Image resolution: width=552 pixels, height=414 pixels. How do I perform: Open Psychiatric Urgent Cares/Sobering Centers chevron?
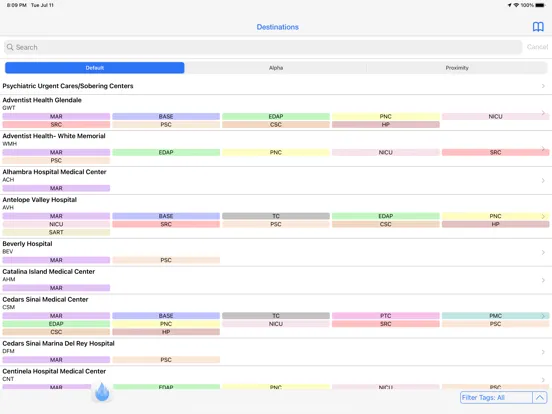click(543, 86)
